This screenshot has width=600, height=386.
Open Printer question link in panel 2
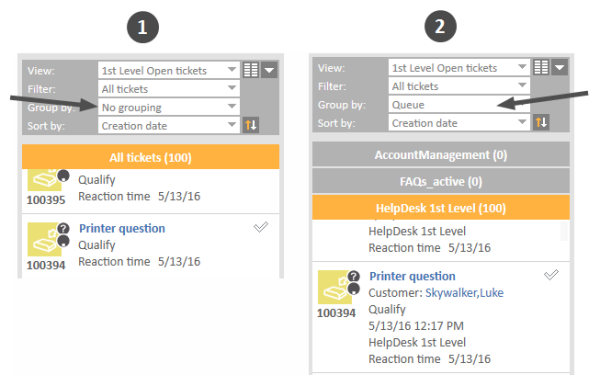pyautogui.click(x=412, y=276)
